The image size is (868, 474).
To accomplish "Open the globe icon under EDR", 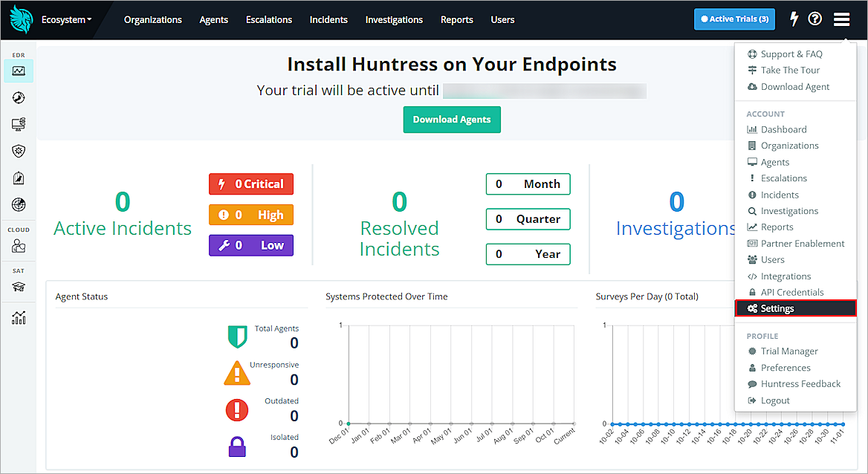I will pos(18,204).
